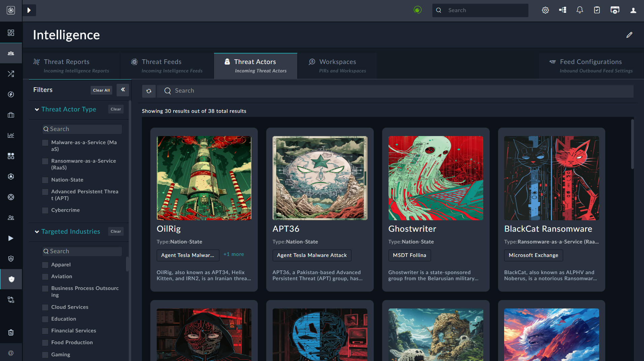Open the four-squares modules icon in sidebar
The width and height of the screenshot is (644, 361).
click(x=11, y=156)
